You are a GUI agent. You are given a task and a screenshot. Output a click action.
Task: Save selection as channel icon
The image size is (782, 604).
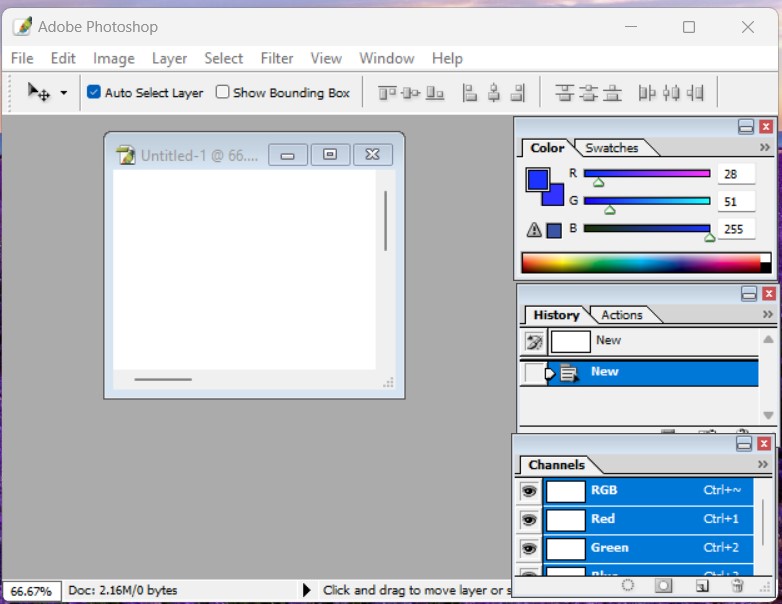[663, 585]
